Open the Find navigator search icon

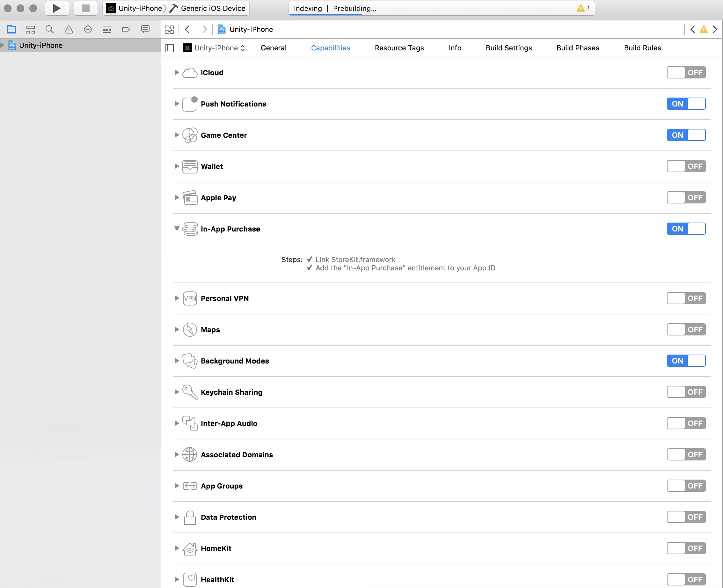[x=49, y=29]
